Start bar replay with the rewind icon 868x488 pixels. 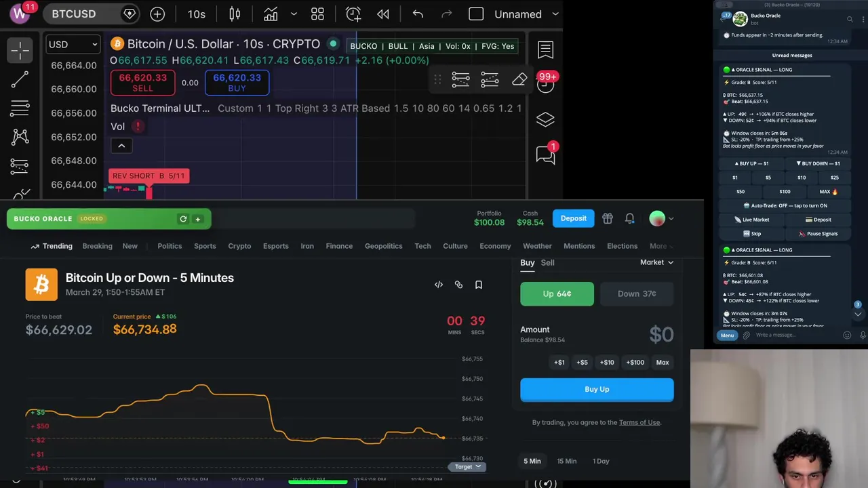coord(383,14)
